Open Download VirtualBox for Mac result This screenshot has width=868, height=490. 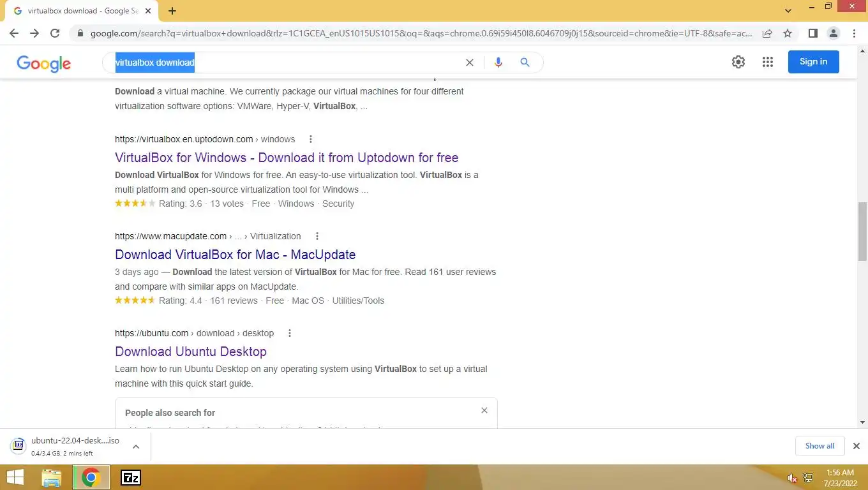point(235,255)
